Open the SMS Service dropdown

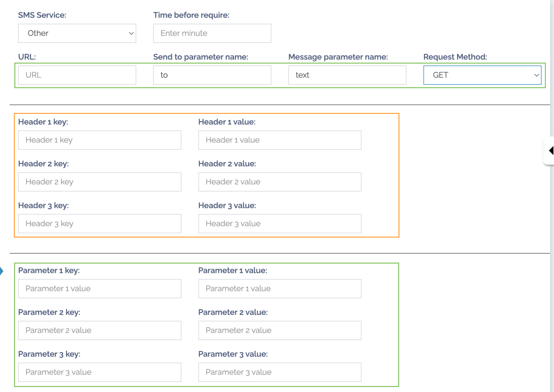pos(77,33)
